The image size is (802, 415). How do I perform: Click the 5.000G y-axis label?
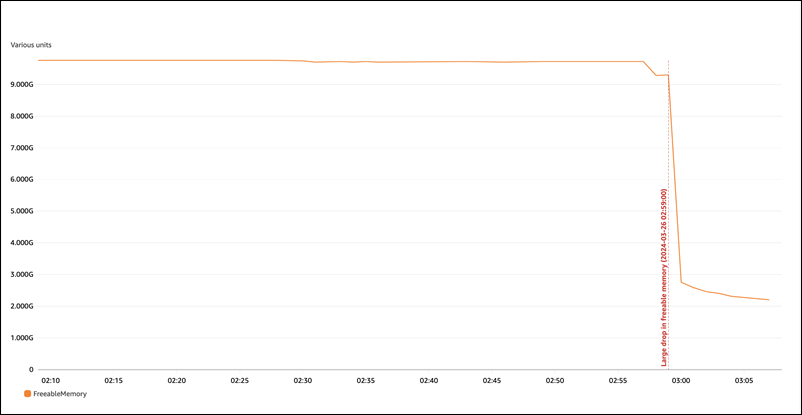(x=22, y=211)
